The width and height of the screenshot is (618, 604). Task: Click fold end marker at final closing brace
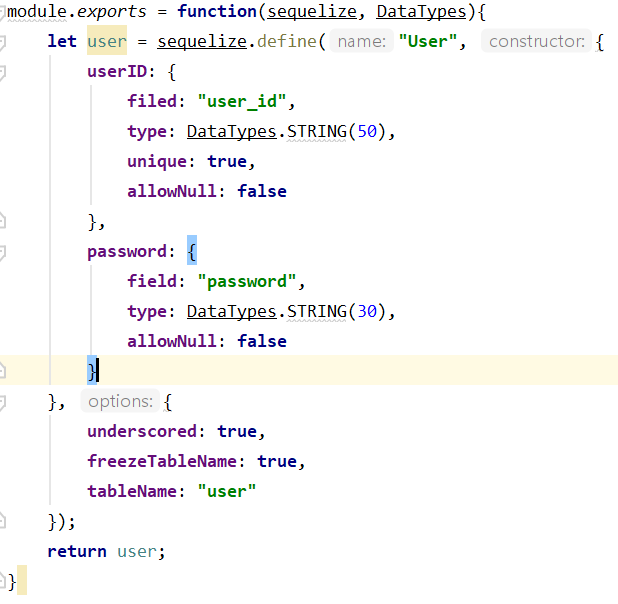2,581
